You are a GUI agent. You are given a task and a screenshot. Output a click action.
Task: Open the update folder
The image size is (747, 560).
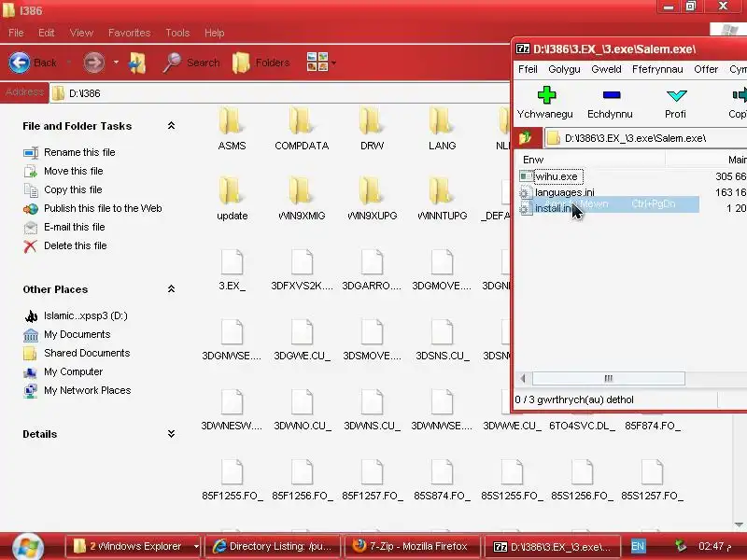tap(232, 200)
